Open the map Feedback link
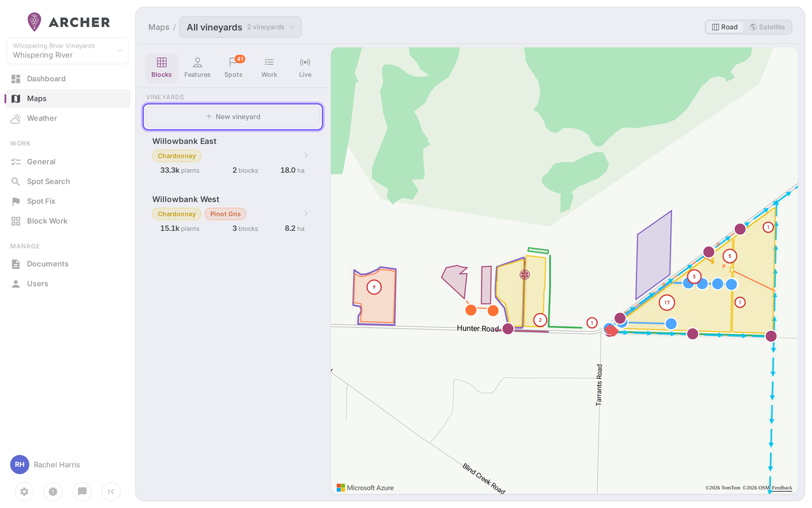 click(x=782, y=488)
